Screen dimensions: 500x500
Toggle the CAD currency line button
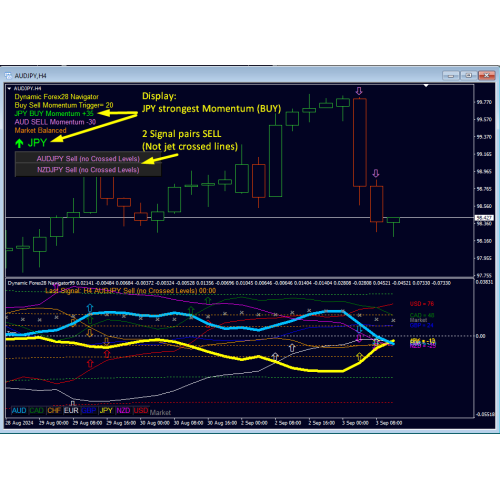[36, 410]
